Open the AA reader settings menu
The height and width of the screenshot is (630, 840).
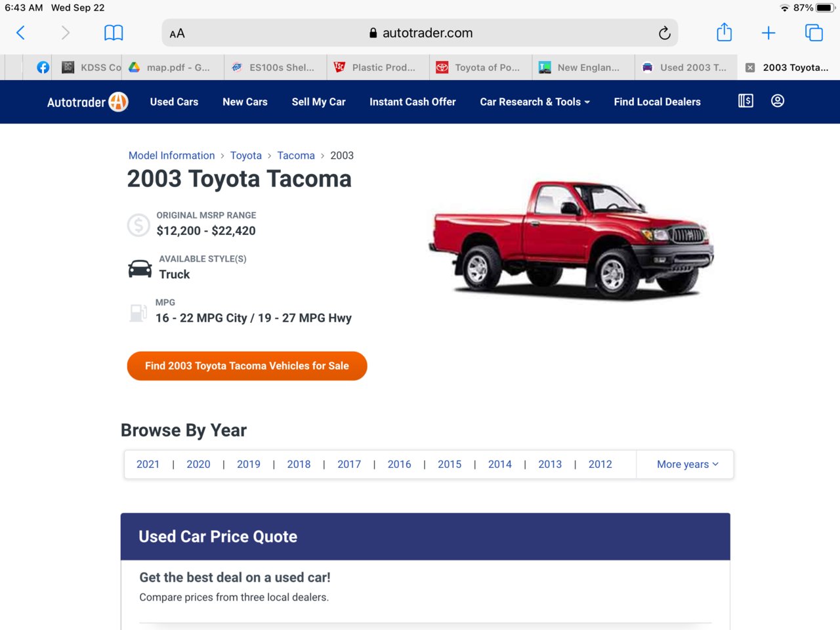pyautogui.click(x=177, y=33)
